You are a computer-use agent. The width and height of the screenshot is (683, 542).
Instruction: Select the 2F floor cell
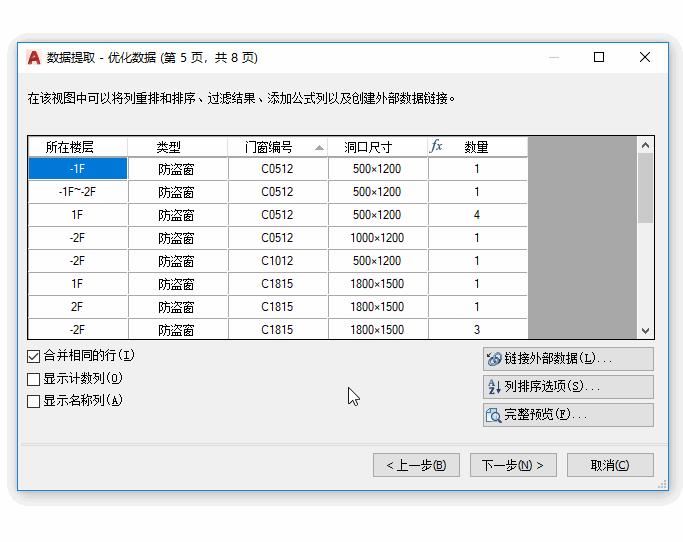click(78, 307)
